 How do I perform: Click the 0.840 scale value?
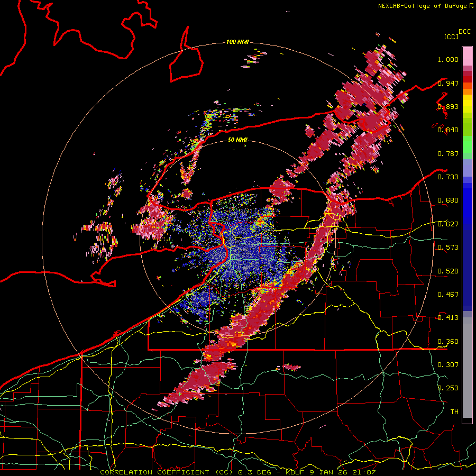[x=448, y=130]
